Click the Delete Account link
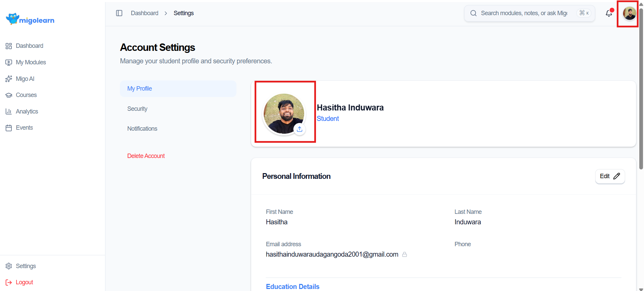Screen dimensions: 644x291 point(146,156)
